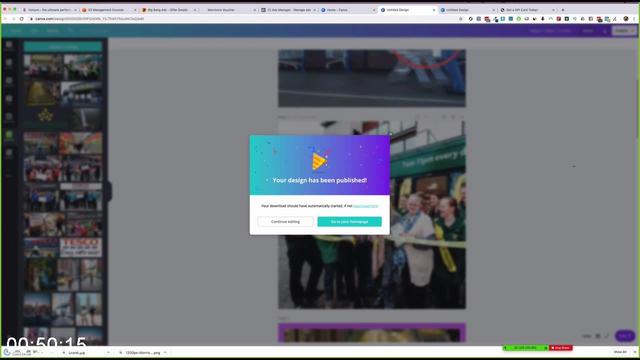640x360 pixels.
Task: Click the browser Reload icon
Action: (22, 19)
